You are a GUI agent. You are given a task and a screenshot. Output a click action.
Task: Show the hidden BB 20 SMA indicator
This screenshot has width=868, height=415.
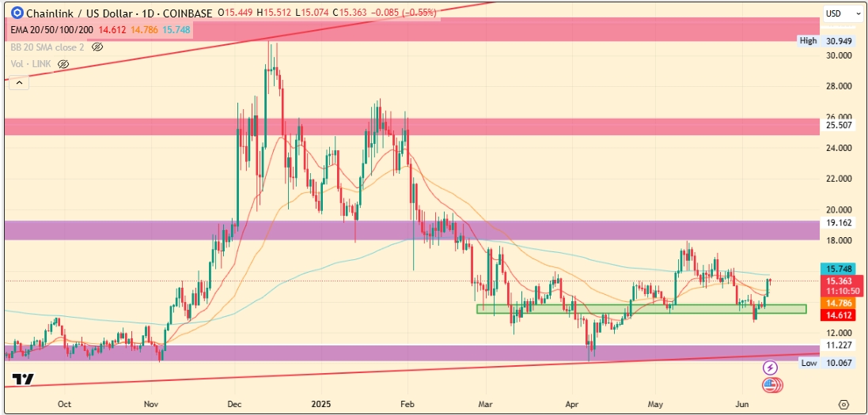97,47
